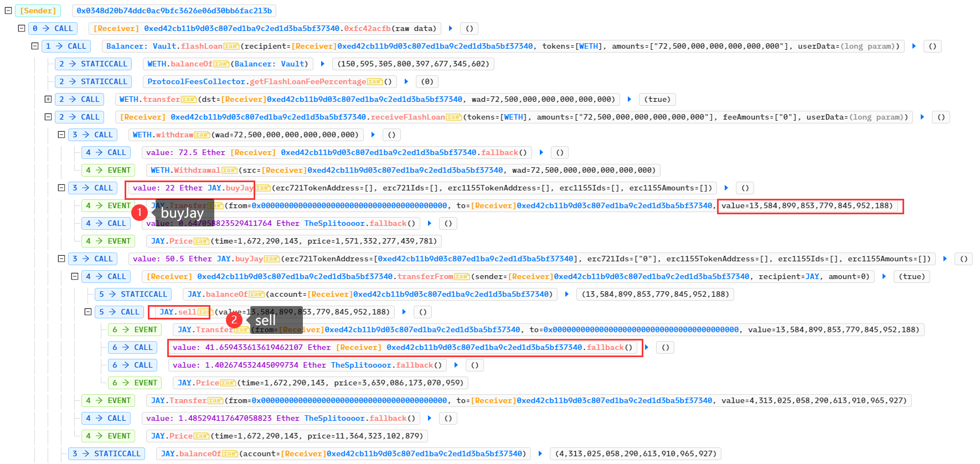Click 2 → STATICCALL badge on WETH.balanceOf row

(x=94, y=64)
